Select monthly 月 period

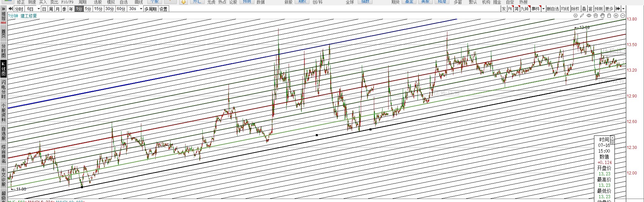[58, 9]
